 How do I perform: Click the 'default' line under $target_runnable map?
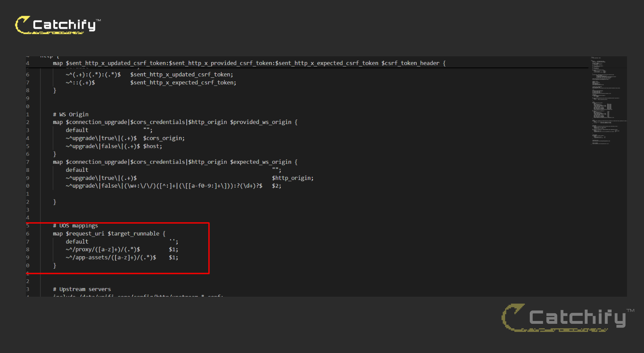[x=122, y=242]
